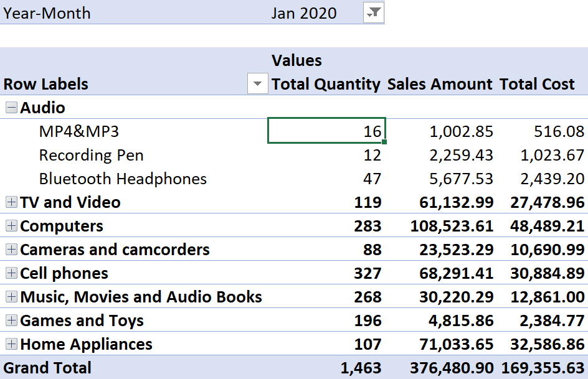The width and height of the screenshot is (588, 379).
Task: Collapse the Audio category
Action: 11,108
